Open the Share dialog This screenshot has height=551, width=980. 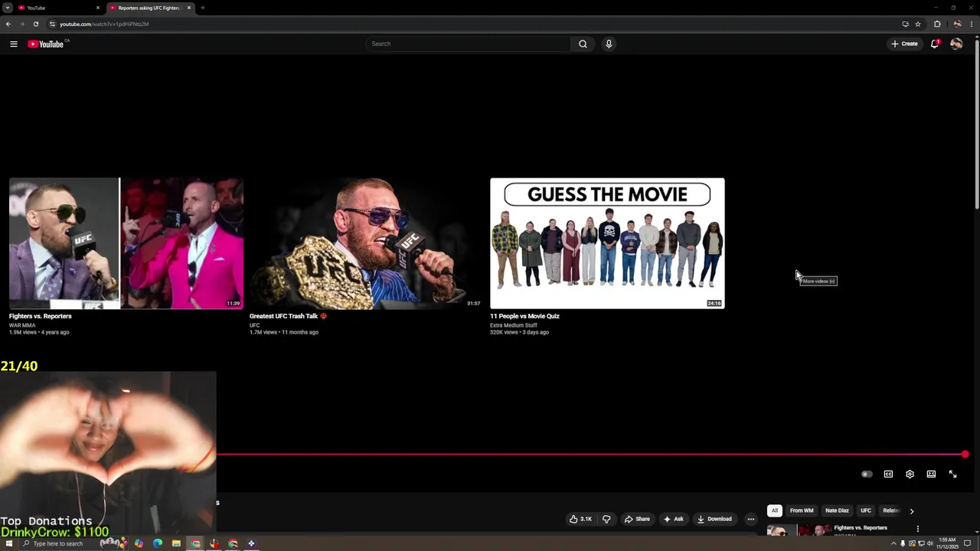pyautogui.click(x=637, y=519)
